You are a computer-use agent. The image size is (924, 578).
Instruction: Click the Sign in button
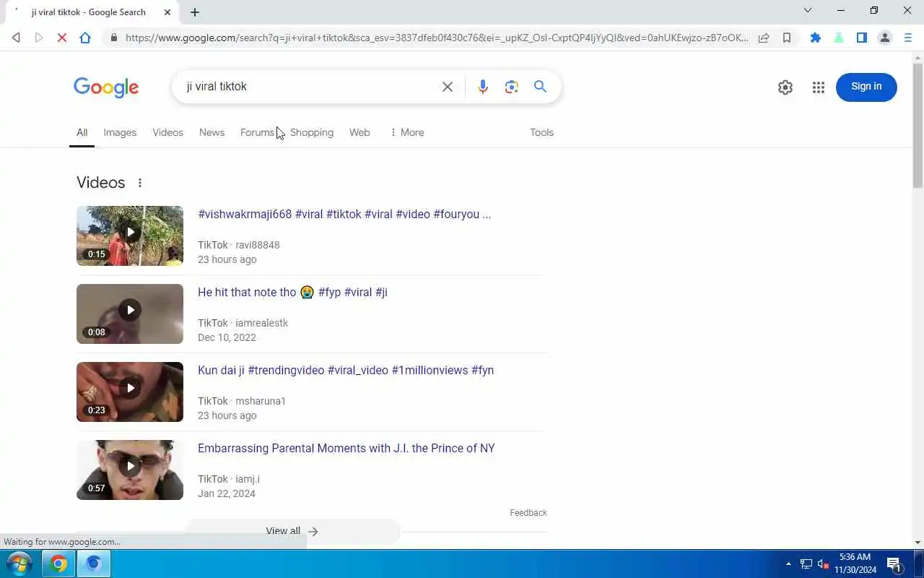[866, 87]
